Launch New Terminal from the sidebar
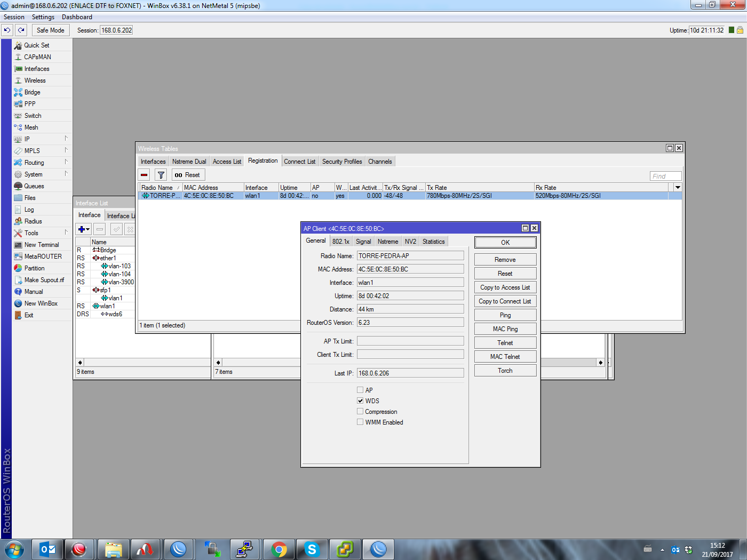 [x=42, y=245]
